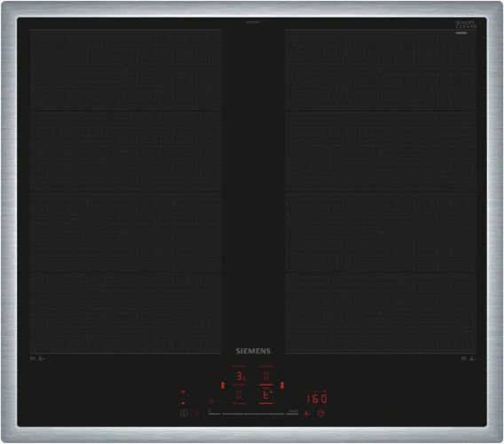Select the rear-left zone showing 3
Image resolution: width=504 pixels, height=444 pixels.
coord(240,376)
